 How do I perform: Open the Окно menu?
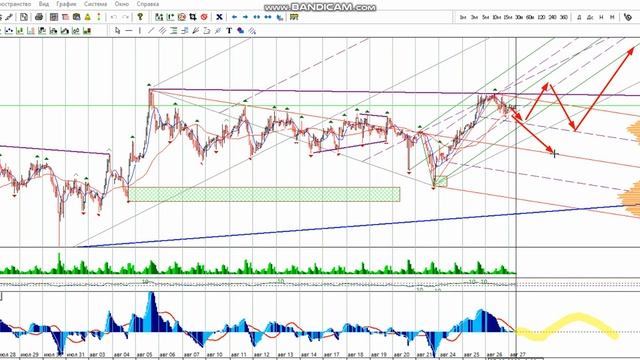pos(122,4)
